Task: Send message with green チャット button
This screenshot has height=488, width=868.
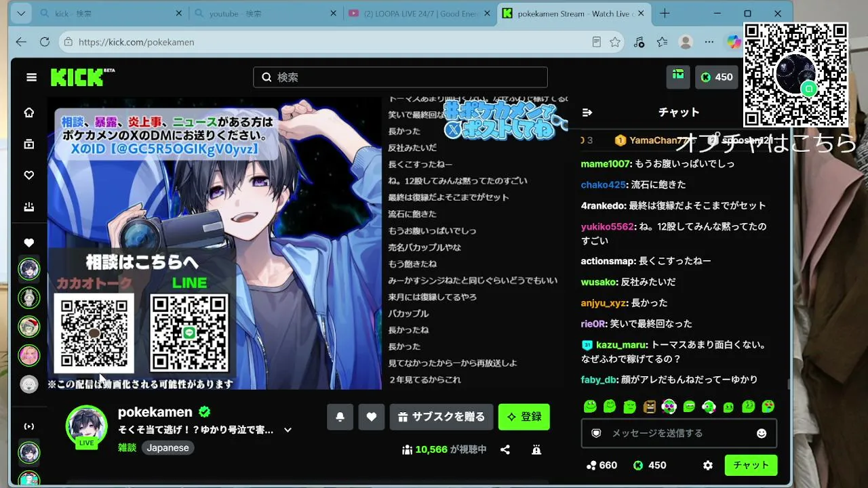Action: pyautogui.click(x=751, y=466)
